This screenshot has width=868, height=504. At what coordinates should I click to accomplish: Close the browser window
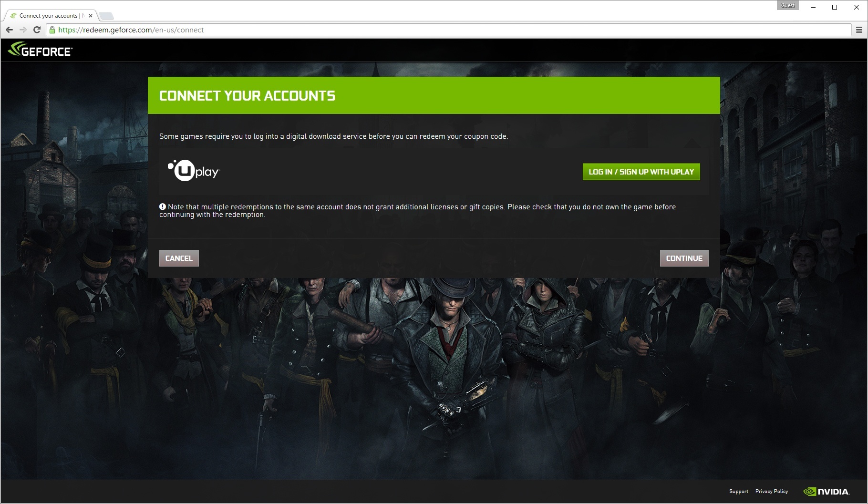(x=856, y=7)
